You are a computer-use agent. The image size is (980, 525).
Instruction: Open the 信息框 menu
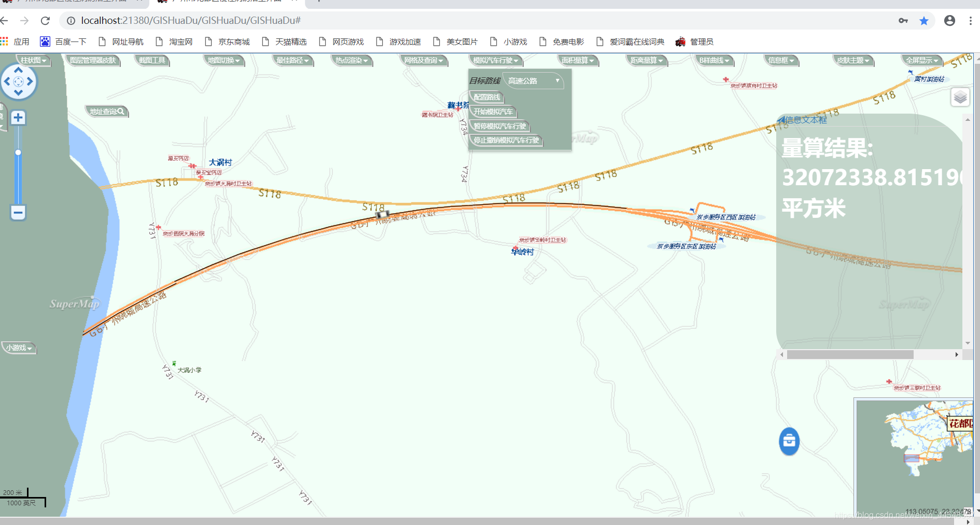coord(781,61)
